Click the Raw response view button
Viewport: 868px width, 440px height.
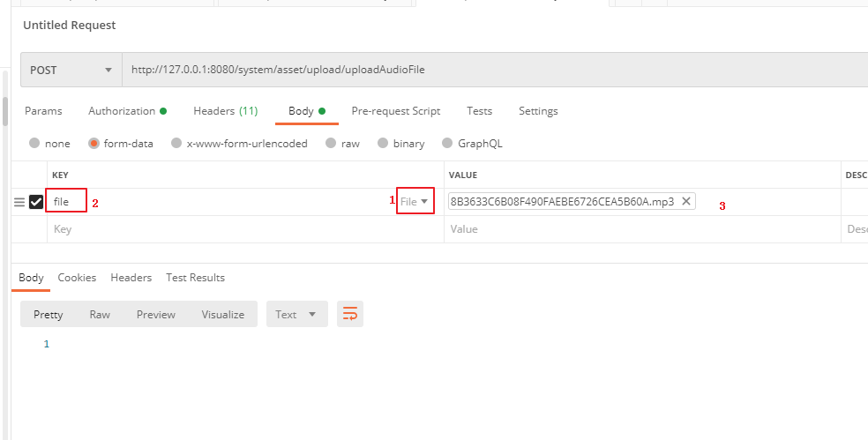[x=100, y=314]
